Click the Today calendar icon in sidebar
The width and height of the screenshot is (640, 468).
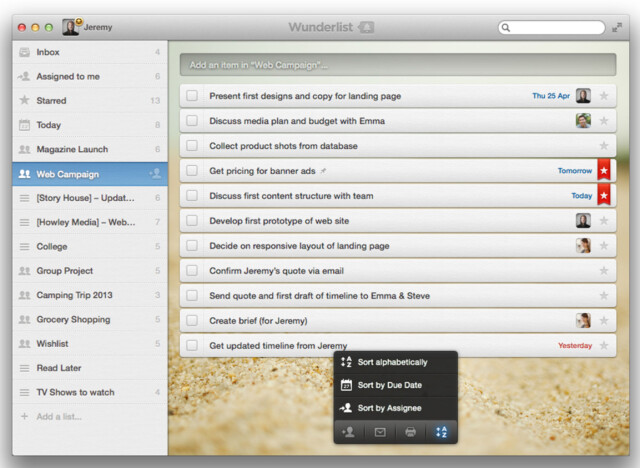pyautogui.click(x=24, y=125)
